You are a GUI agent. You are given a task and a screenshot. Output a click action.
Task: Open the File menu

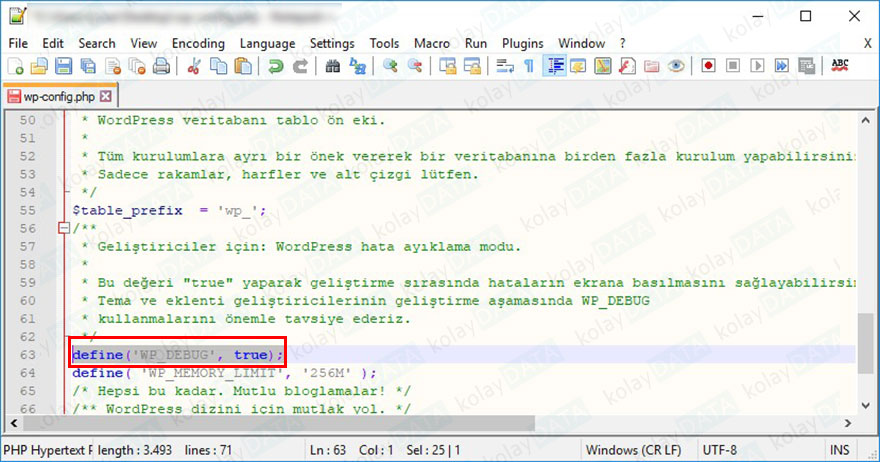point(18,43)
